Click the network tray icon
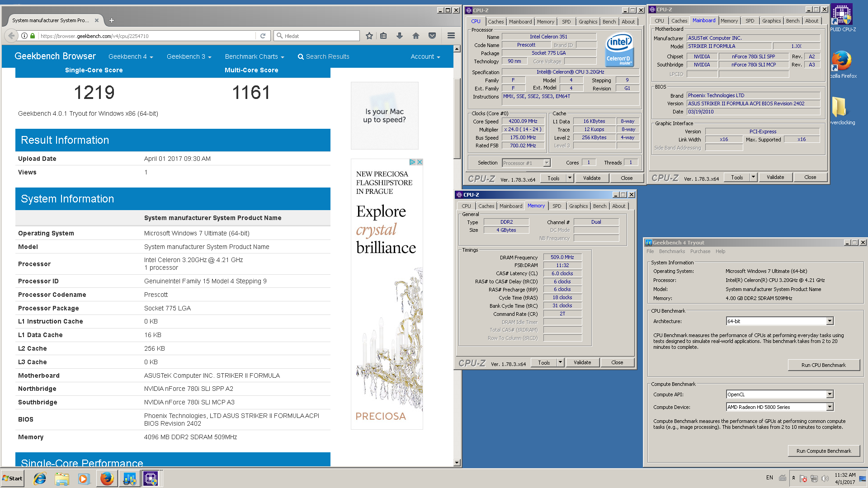This screenshot has width=868, height=488. [x=814, y=479]
